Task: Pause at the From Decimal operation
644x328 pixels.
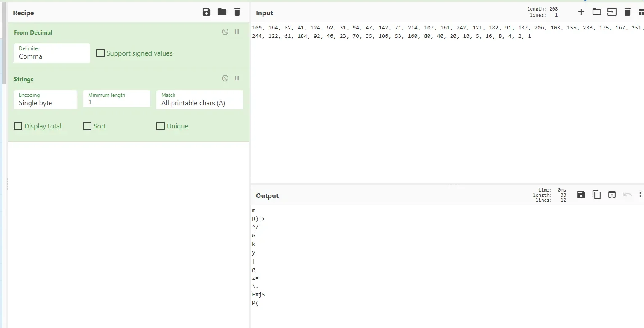Action: coord(237,32)
